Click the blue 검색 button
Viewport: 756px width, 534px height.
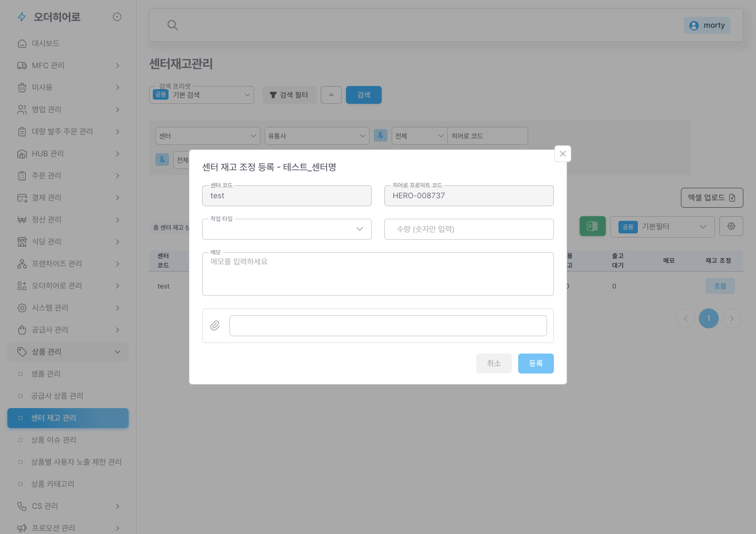364,95
